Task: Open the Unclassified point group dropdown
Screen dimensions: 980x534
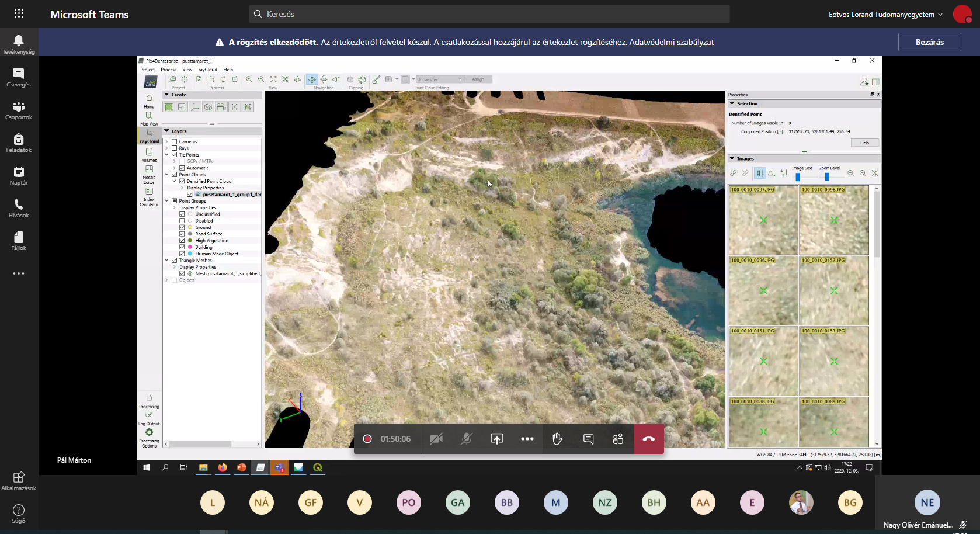Action: tap(439, 79)
